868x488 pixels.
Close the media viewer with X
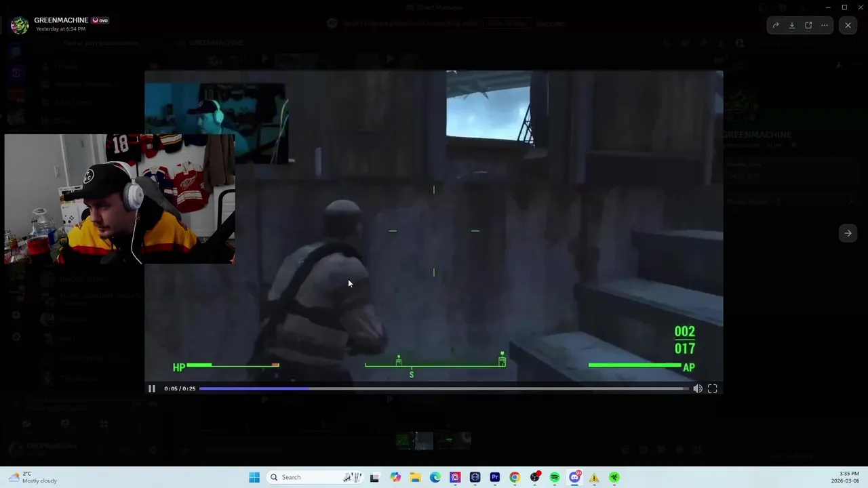coord(848,25)
